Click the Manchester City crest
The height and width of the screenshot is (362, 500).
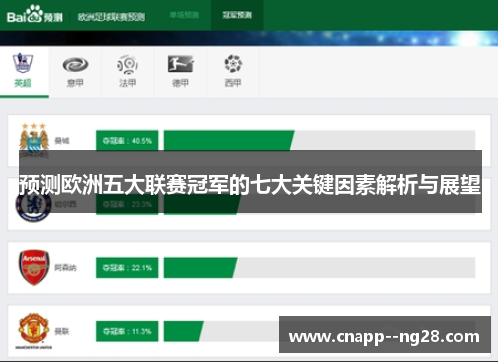(34, 139)
